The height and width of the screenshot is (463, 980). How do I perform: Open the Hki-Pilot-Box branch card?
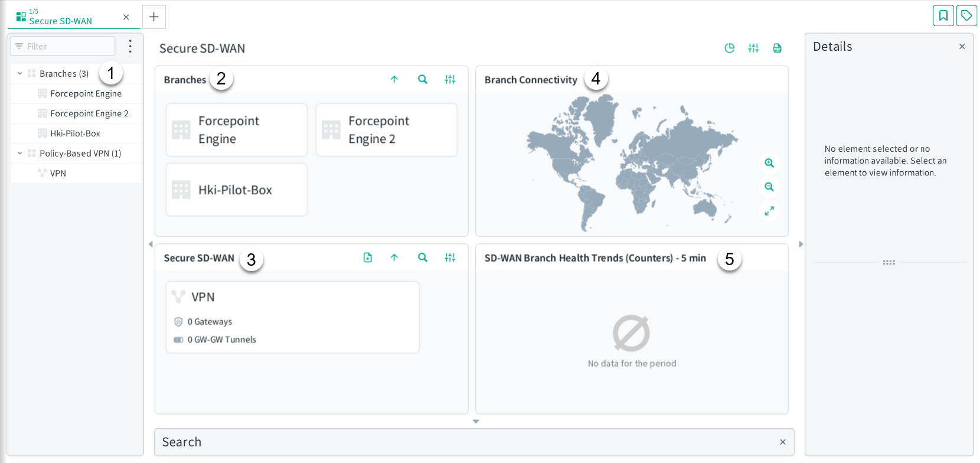pos(237,190)
